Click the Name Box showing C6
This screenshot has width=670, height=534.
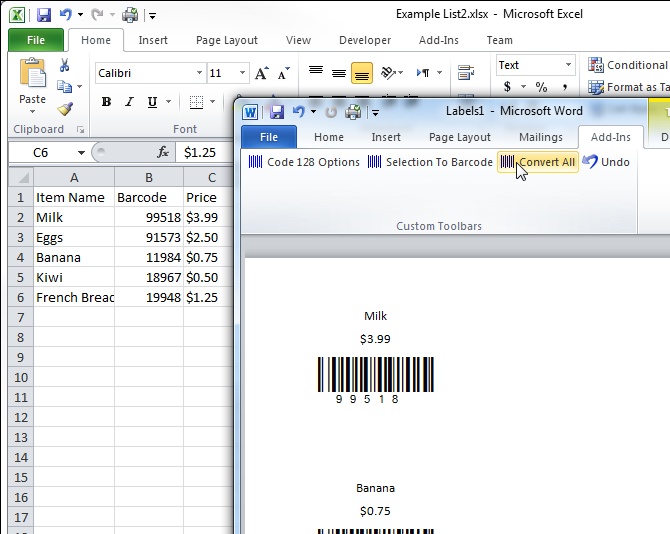tap(41, 153)
